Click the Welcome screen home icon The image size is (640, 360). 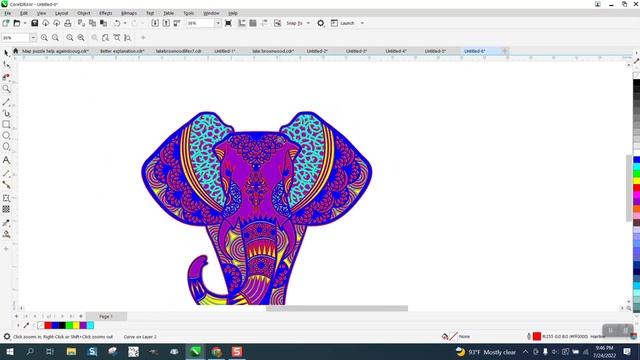16,51
